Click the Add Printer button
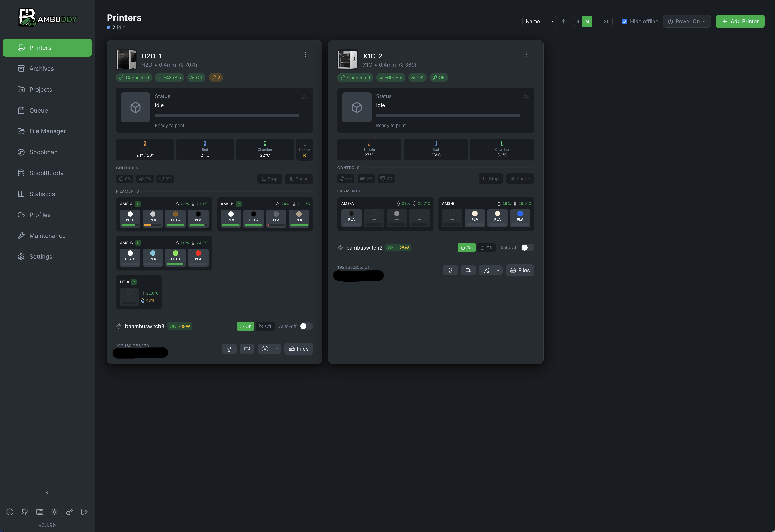 tap(740, 21)
